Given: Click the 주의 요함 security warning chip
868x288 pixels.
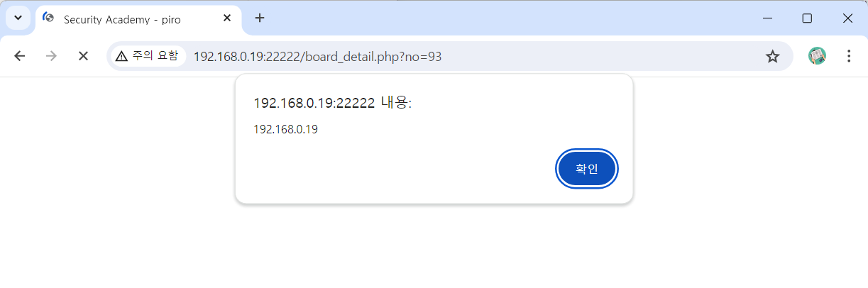Looking at the screenshot, I should (x=147, y=56).
